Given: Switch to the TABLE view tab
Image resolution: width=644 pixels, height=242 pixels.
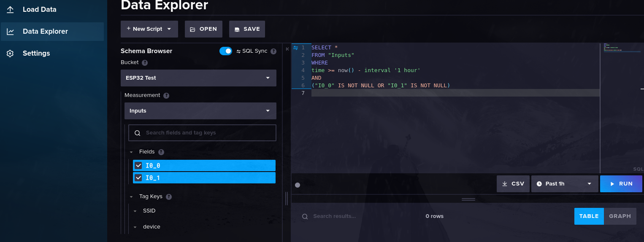Looking at the screenshot, I should pyautogui.click(x=589, y=216).
